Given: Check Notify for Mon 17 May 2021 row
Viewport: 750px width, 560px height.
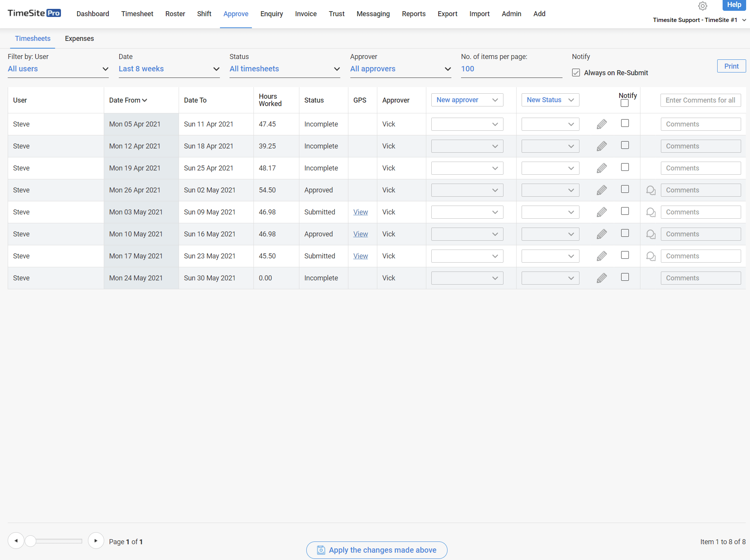Looking at the screenshot, I should [x=625, y=255].
